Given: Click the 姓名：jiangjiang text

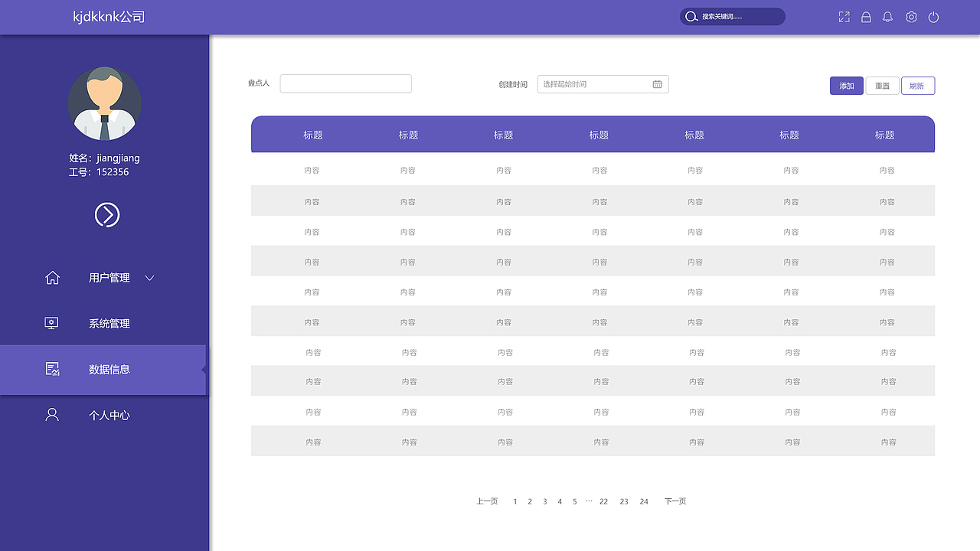Looking at the screenshot, I should (x=105, y=158).
